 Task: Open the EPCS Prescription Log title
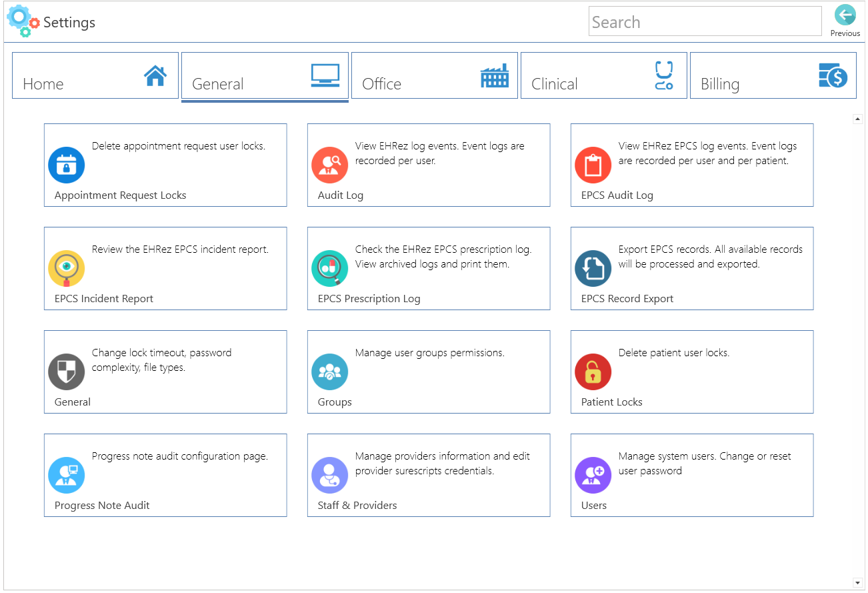coord(369,299)
